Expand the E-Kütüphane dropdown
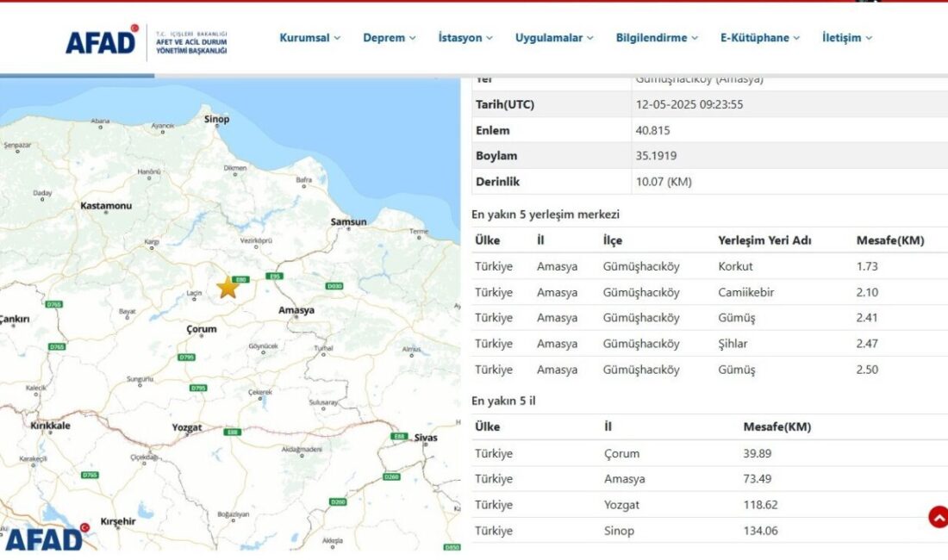 (x=758, y=37)
